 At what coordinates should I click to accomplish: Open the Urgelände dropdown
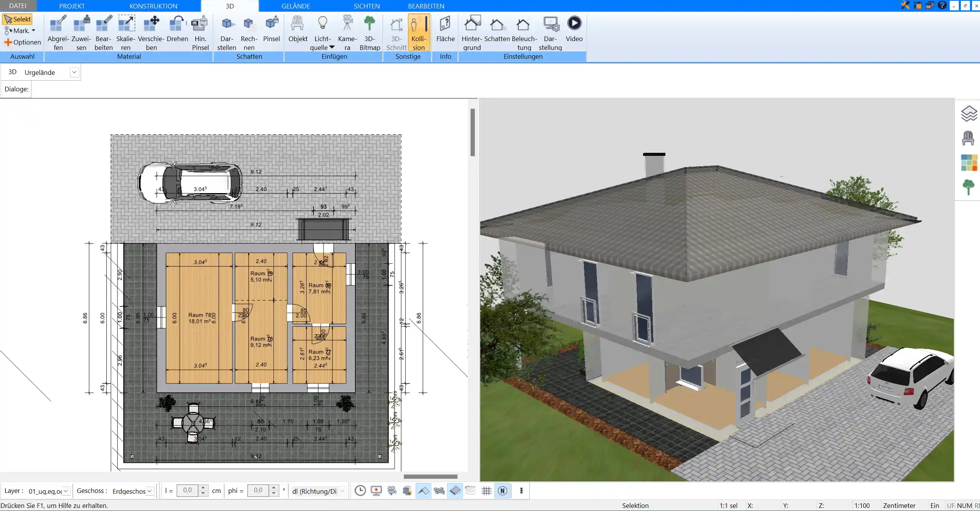[74, 72]
